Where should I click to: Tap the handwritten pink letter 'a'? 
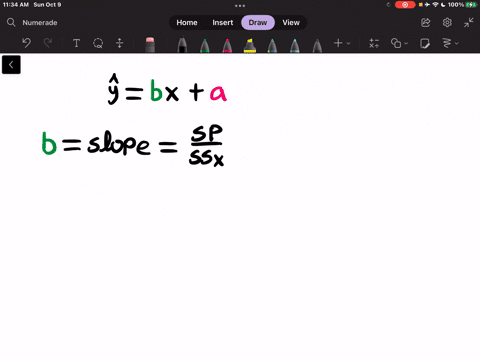[218, 93]
